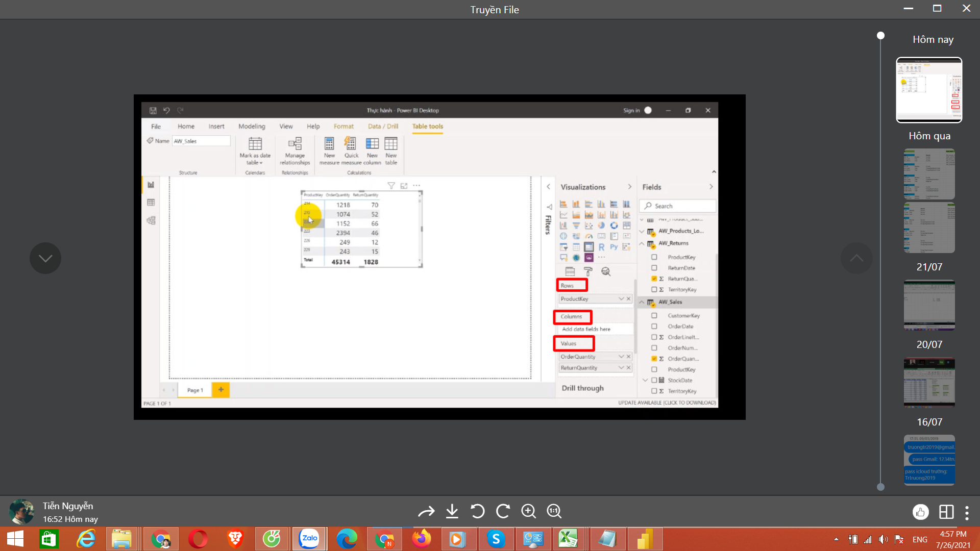The width and height of the screenshot is (980, 551).
Task: Open Firefox from the taskbar
Action: 421,539
